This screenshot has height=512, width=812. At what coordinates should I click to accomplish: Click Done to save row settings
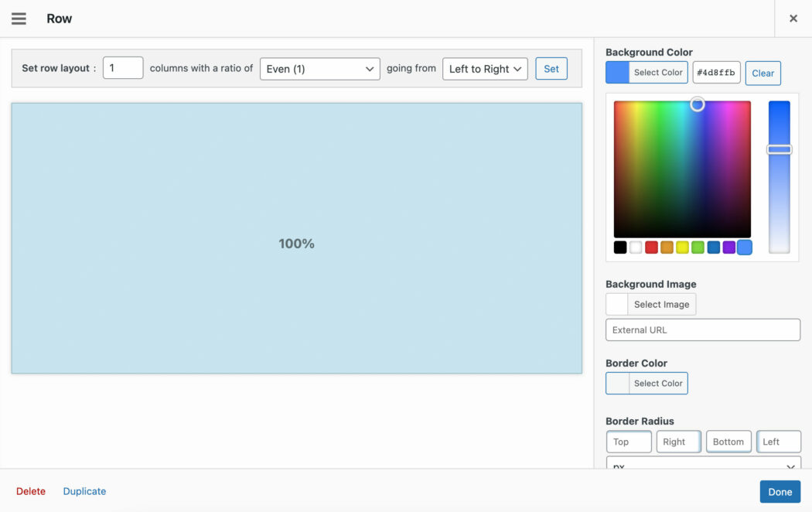[x=780, y=491]
